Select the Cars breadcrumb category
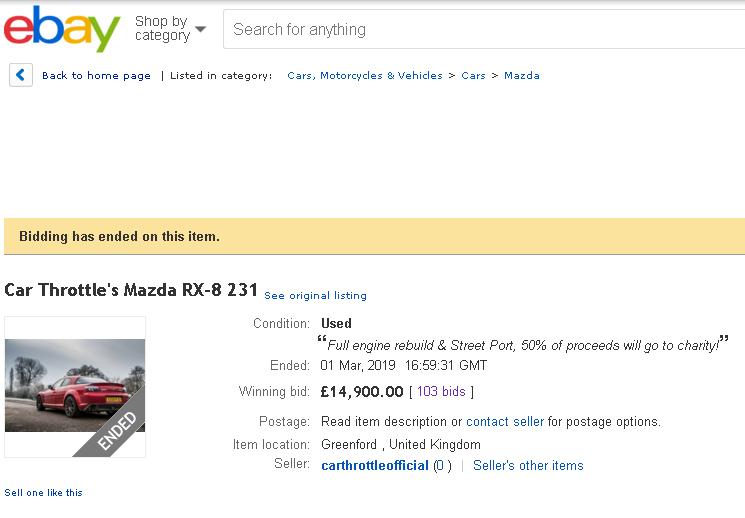 [x=473, y=76]
